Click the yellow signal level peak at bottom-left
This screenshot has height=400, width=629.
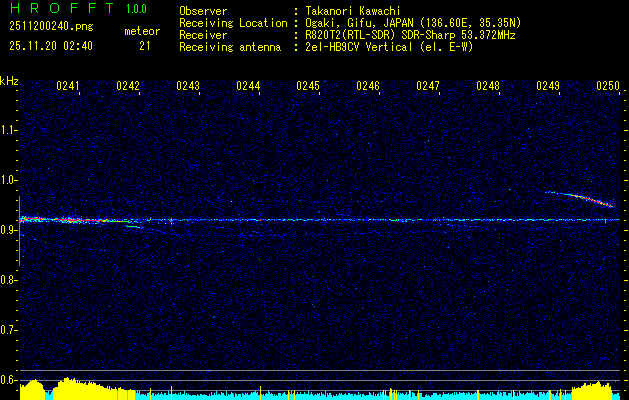point(65,386)
